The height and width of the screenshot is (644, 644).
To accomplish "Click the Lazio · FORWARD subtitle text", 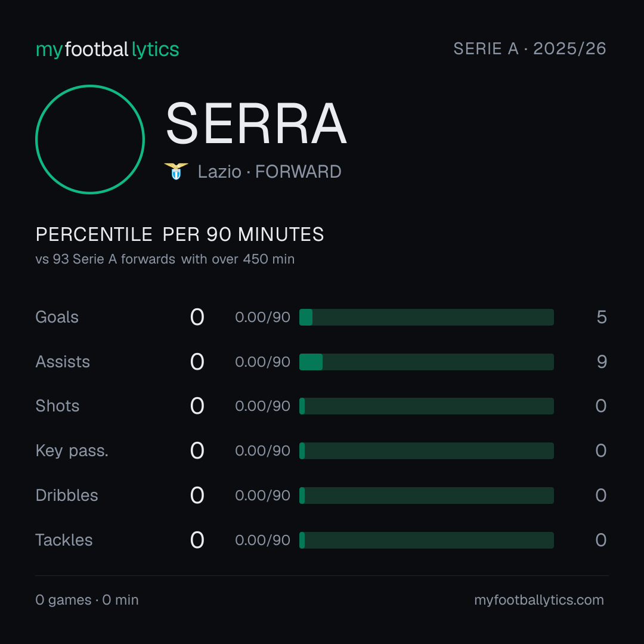I will click(x=270, y=172).
